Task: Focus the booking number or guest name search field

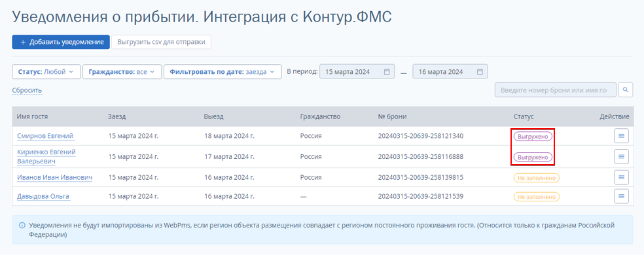Action: coord(555,90)
